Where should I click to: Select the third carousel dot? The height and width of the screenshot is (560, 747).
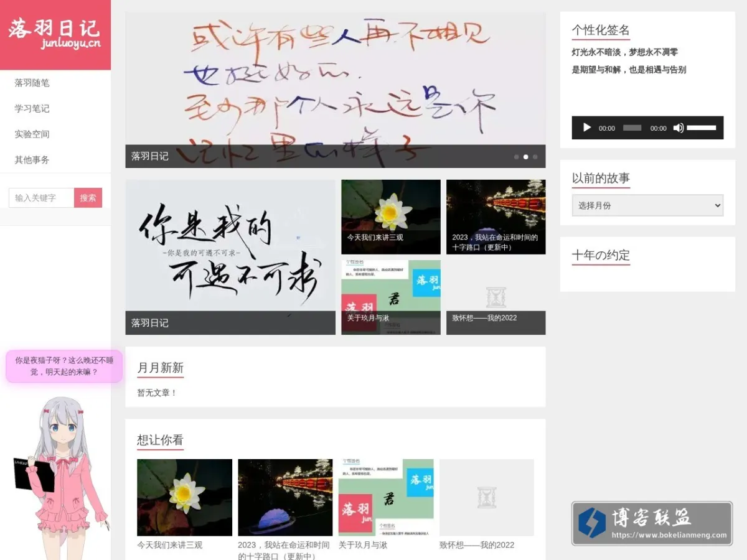(x=535, y=157)
